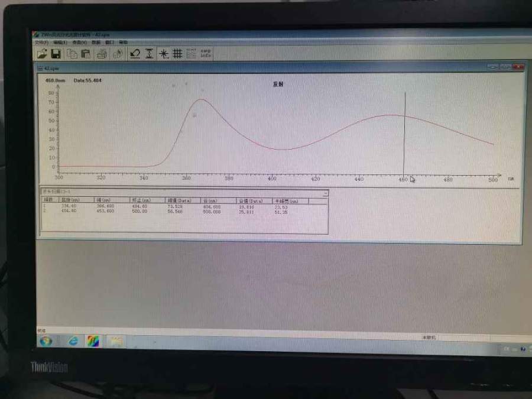Click the 反射 chart title
This screenshot has height=399, width=532.
point(278,84)
